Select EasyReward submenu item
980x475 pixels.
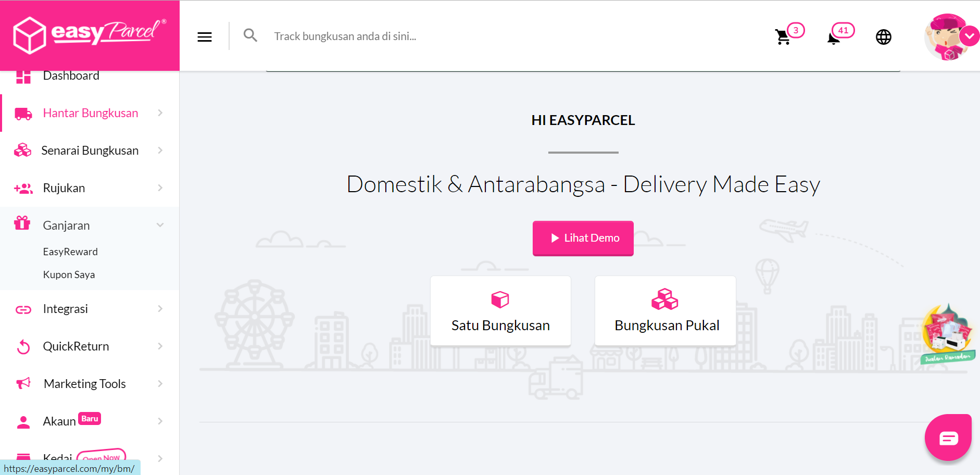click(x=70, y=252)
